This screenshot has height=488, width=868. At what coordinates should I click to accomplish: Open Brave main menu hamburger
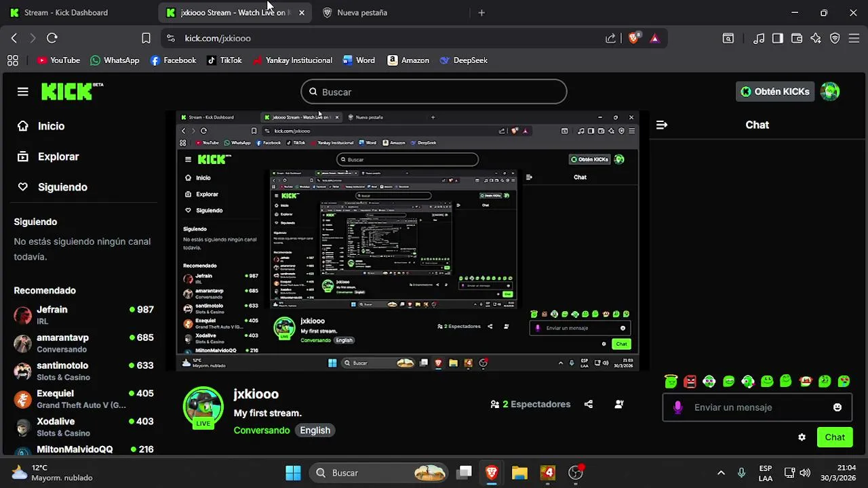854,39
